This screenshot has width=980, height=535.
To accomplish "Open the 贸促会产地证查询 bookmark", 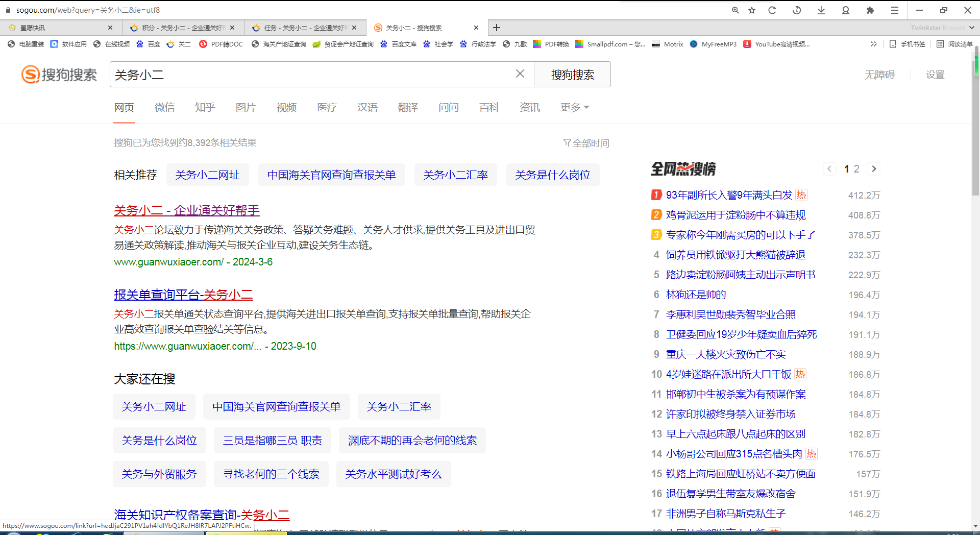I will 343,44.
